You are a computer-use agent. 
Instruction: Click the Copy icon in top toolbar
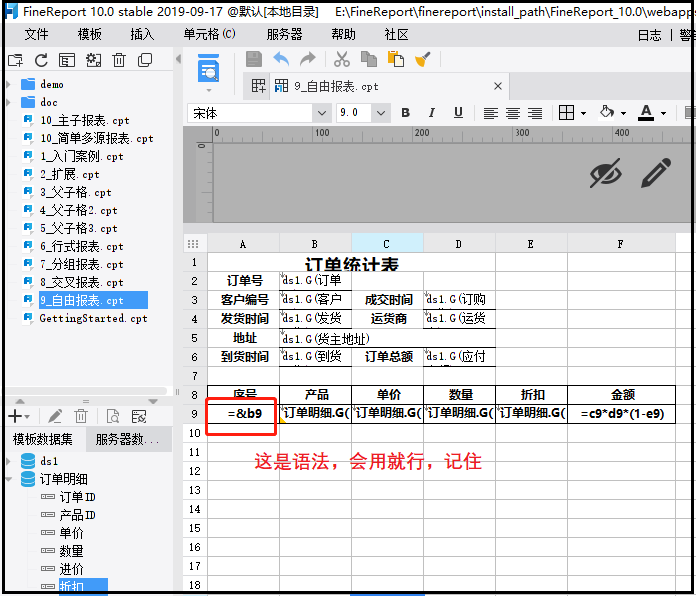coord(368,59)
